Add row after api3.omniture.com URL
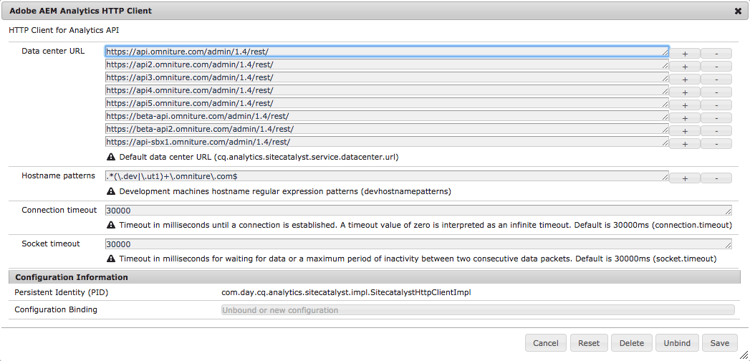The height and width of the screenshot is (361, 750). 684,79
